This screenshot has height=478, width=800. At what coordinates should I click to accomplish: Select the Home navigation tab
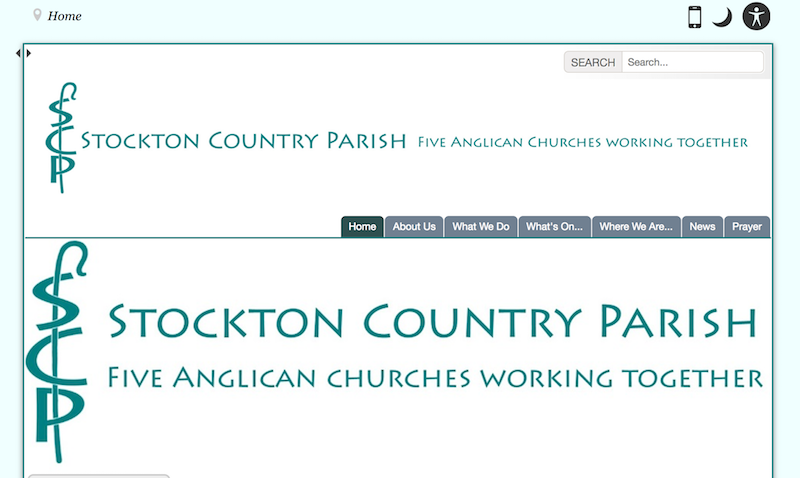(x=362, y=227)
